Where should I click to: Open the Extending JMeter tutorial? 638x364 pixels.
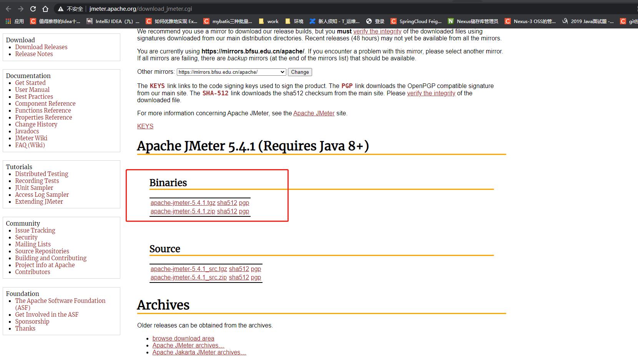(39, 201)
